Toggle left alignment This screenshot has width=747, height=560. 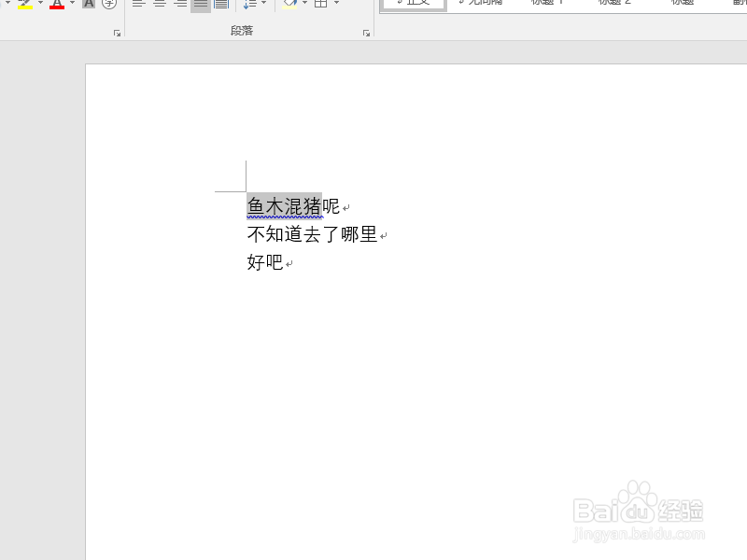[x=138, y=5]
